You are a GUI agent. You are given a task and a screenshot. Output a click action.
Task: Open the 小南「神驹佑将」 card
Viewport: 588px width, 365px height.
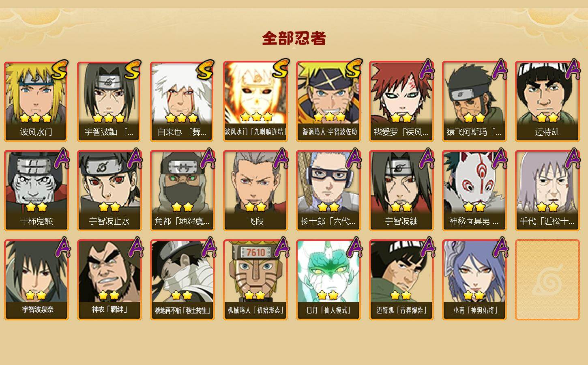pyautogui.click(x=474, y=280)
